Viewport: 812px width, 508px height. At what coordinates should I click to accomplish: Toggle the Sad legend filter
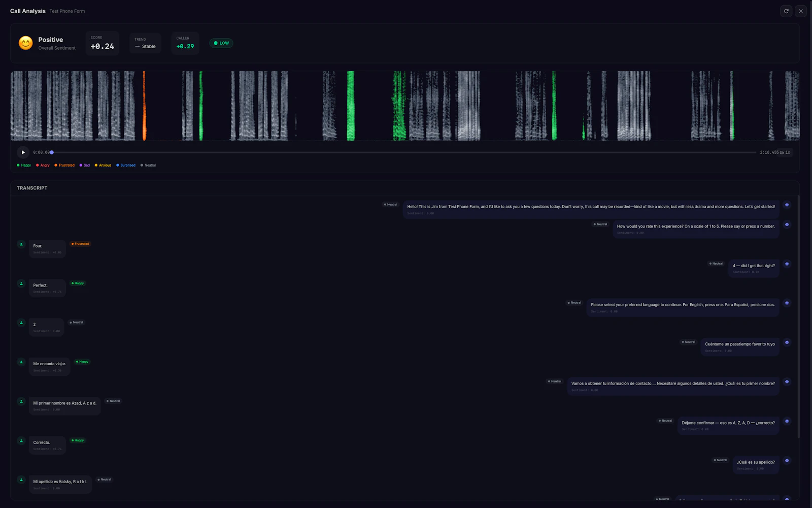tap(84, 165)
